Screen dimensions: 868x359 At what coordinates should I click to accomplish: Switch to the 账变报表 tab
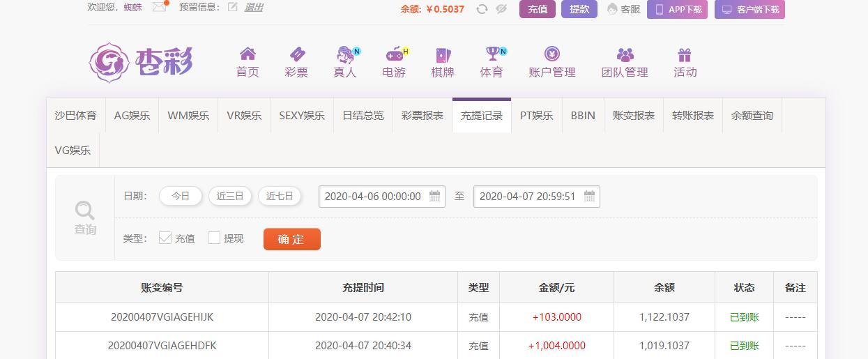[634, 115]
